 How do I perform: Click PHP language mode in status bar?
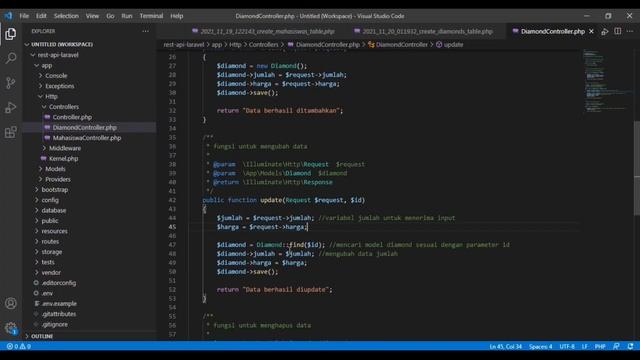tap(600, 347)
